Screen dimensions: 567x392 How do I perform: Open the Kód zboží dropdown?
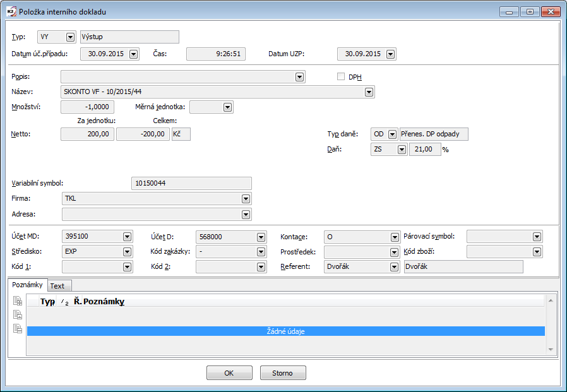tap(537, 252)
